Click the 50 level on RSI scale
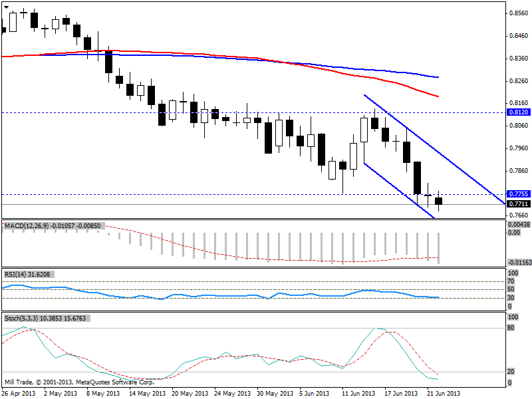This screenshot has height=399, width=532. click(511, 289)
